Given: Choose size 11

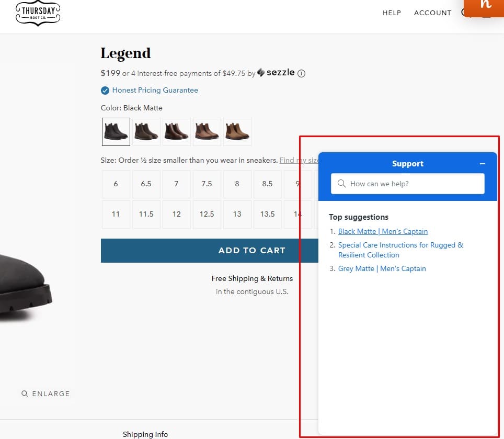Looking at the screenshot, I should 116,214.
